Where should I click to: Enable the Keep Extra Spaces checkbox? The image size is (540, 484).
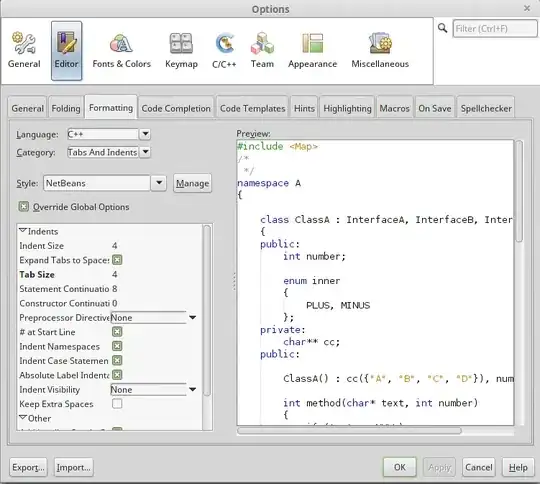coord(117,403)
